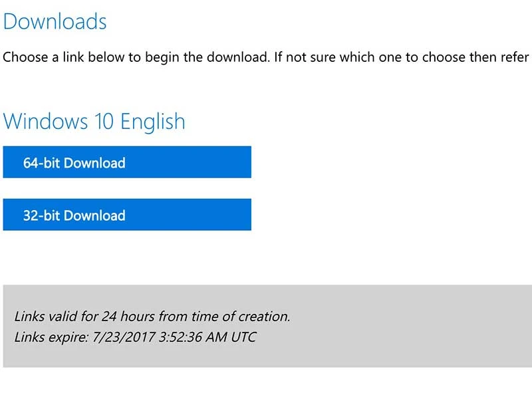Viewport: 532px width, 399px height.
Task: Start the 32-bit Download
Action: (x=126, y=215)
